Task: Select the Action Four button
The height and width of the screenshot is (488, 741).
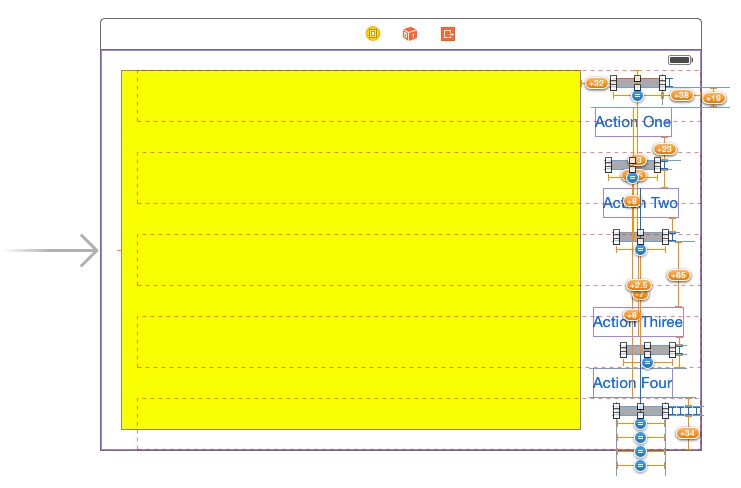Action: 633,383
